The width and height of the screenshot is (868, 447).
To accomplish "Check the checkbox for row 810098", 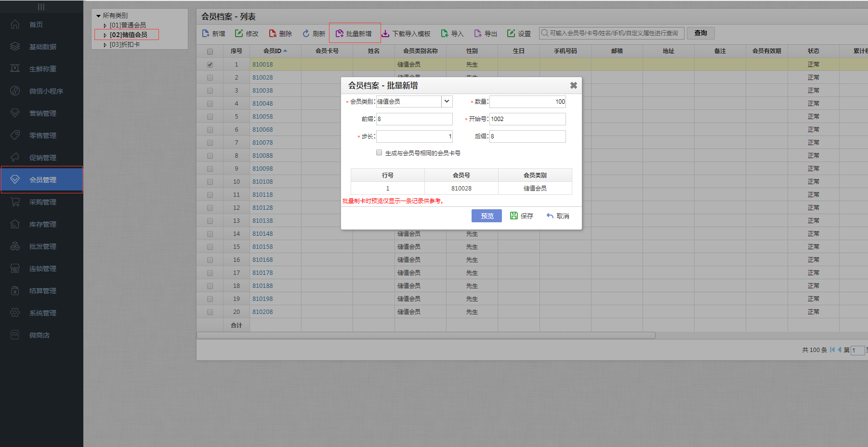I will pyautogui.click(x=210, y=168).
